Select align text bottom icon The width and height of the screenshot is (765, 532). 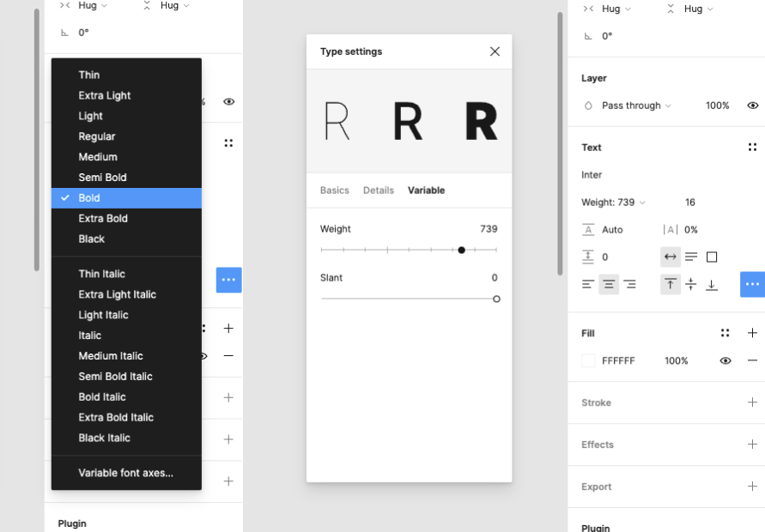712,284
